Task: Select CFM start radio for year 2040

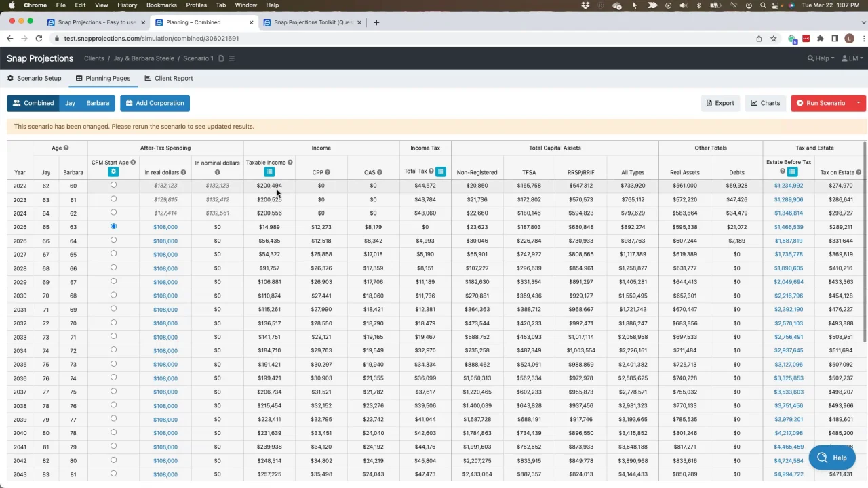Action: 113,432
